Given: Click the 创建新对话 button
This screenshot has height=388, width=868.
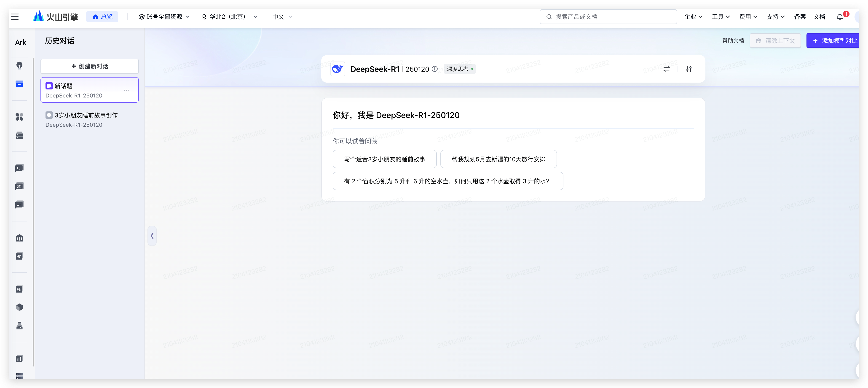Looking at the screenshot, I should click(90, 66).
